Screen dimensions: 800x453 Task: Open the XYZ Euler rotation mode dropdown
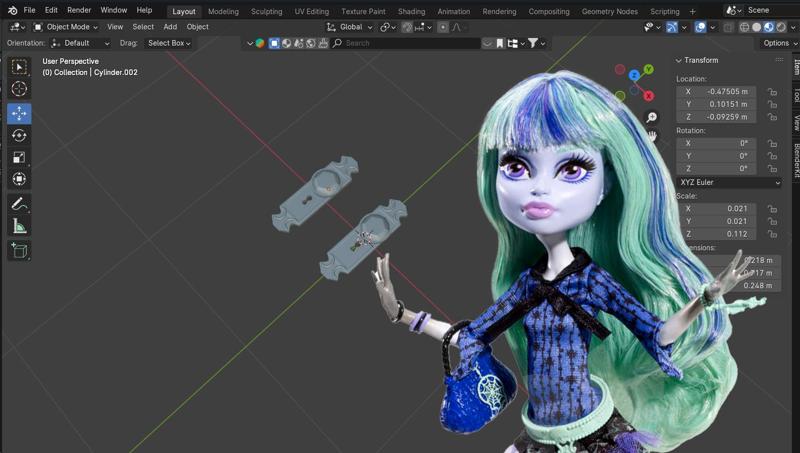[x=729, y=182]
